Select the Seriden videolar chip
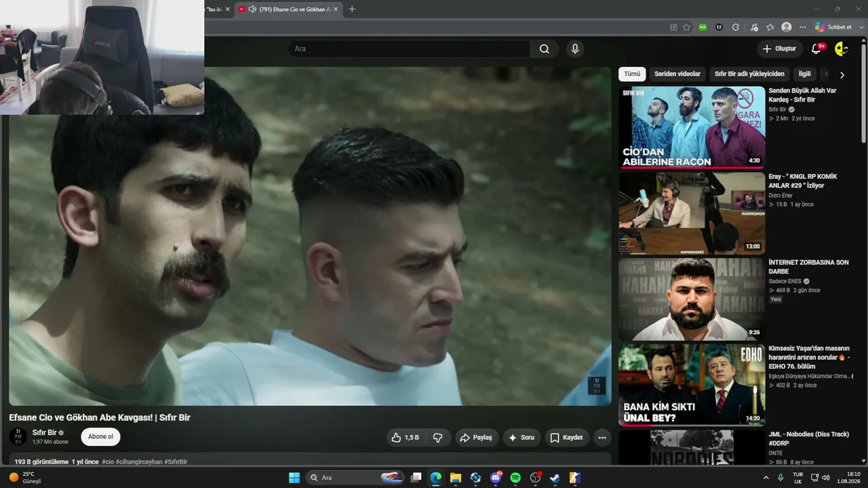 (x=677, y=74)
